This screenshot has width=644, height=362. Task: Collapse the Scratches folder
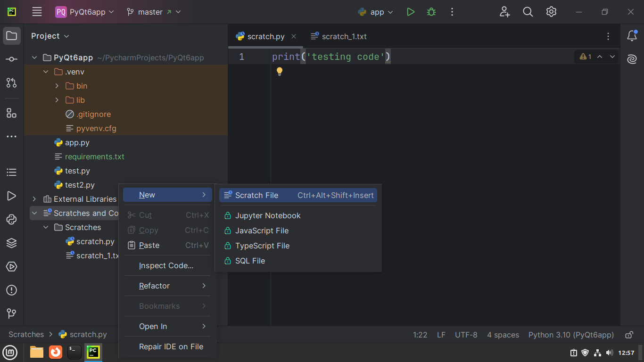[x=46, y=227]
